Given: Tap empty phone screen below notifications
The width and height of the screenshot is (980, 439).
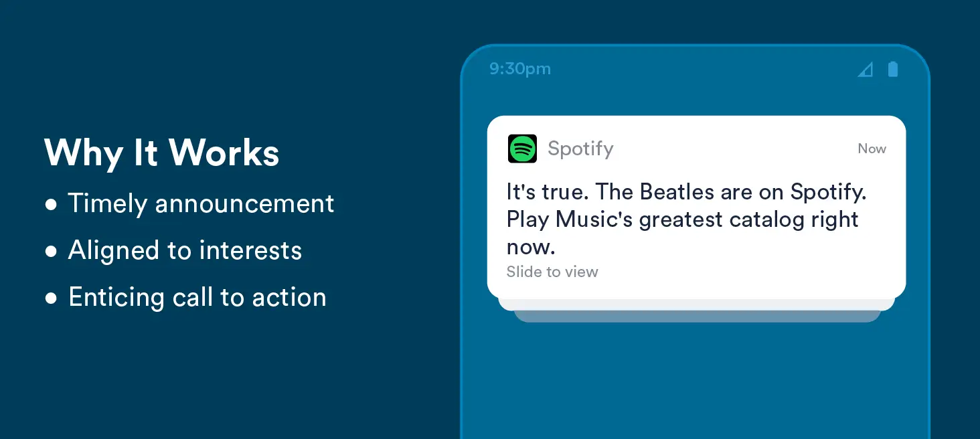Looking at the screenshot, I should point(695,381).
